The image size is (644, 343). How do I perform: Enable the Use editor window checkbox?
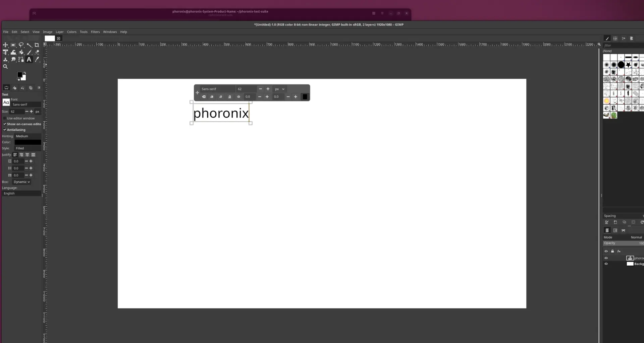(5, 118)
